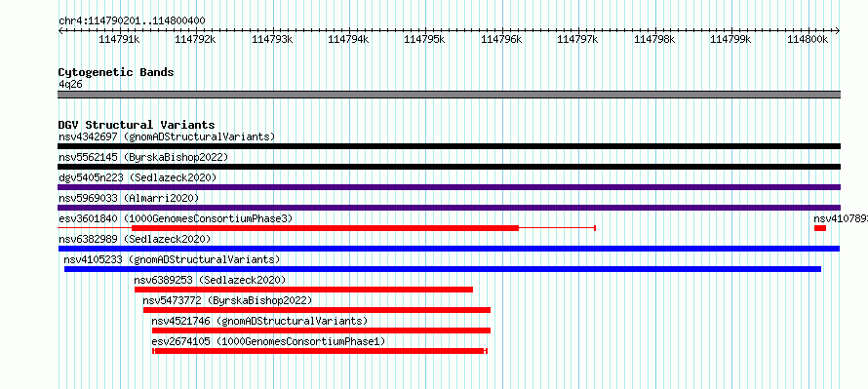Select the black bar under nsv5562145
Image resolution: width=868 pixels, height=389 pixels.
pyautogui.click(x=449, y=167)
